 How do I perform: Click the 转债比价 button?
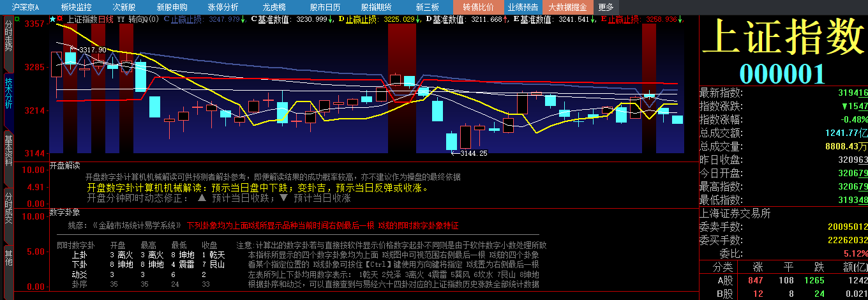478,7
